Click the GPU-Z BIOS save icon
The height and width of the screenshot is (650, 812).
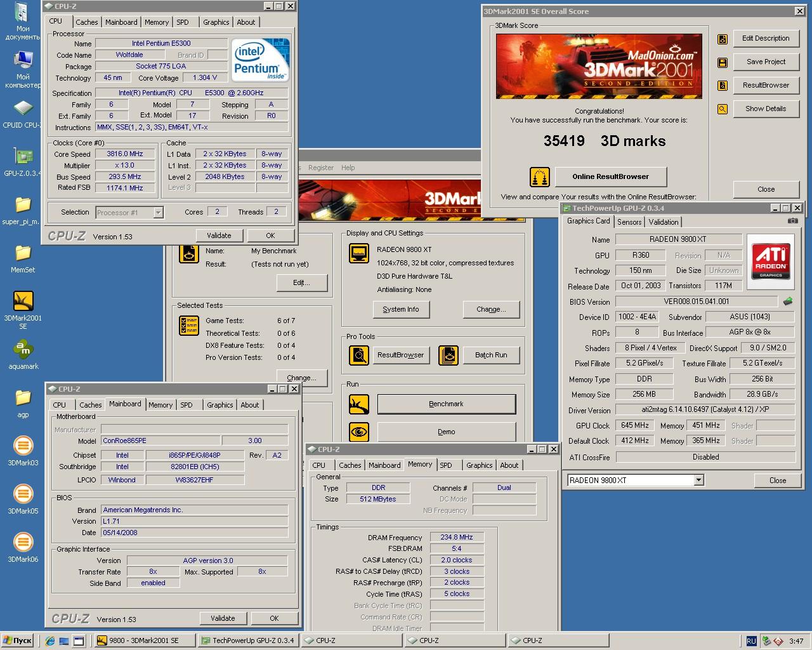[788, 302]
